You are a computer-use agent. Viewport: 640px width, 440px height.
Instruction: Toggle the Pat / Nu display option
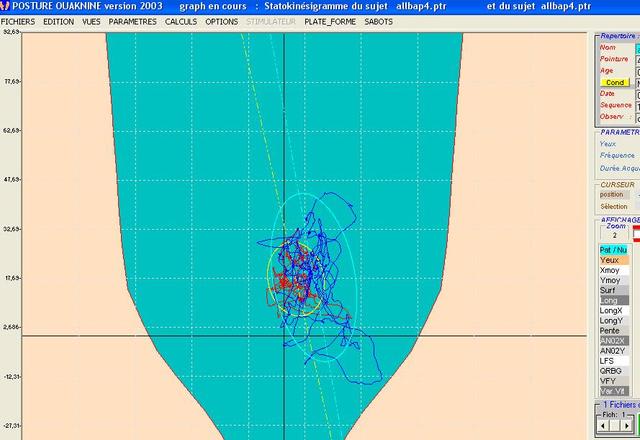pos(614,249)
